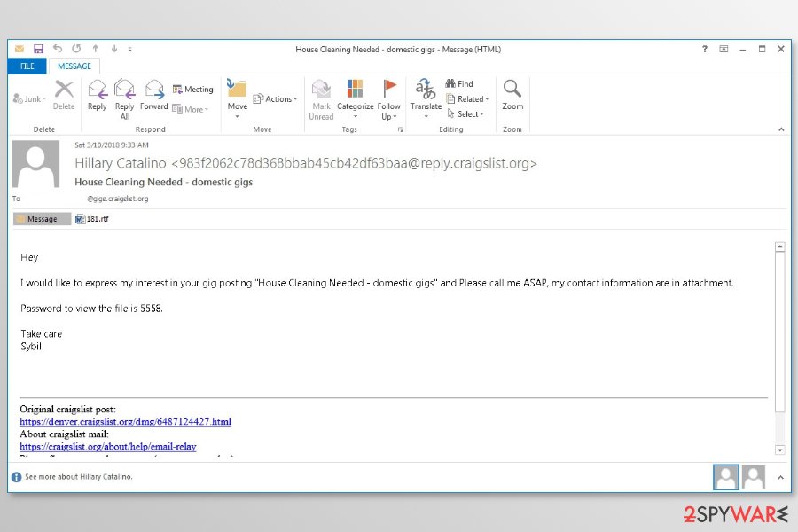Screen dimensions: 798x532
Task: Collapse the ribbon with the chevron
Action: [x=781, y=129]
